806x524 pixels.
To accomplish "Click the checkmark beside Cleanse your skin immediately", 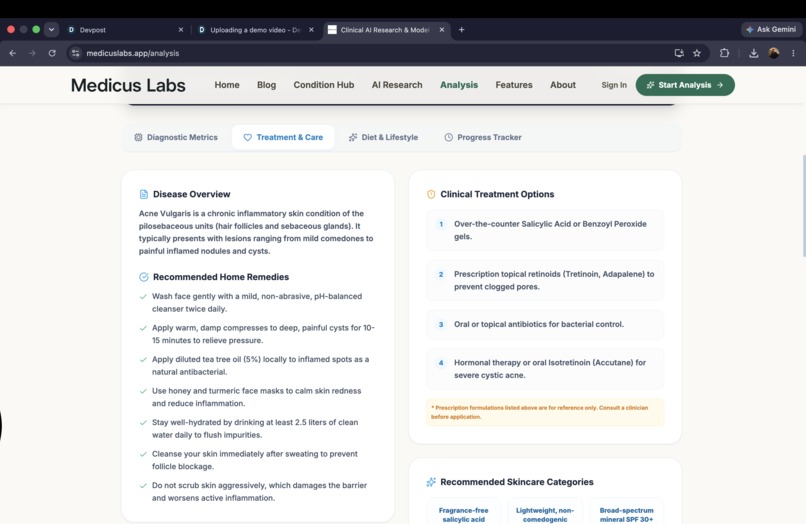I will pos(143,454).
